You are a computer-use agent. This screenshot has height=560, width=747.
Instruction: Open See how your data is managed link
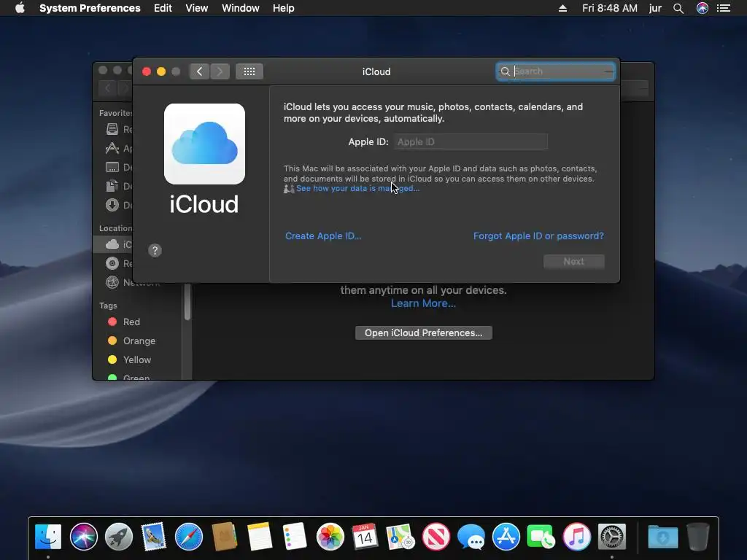[357, 189]
